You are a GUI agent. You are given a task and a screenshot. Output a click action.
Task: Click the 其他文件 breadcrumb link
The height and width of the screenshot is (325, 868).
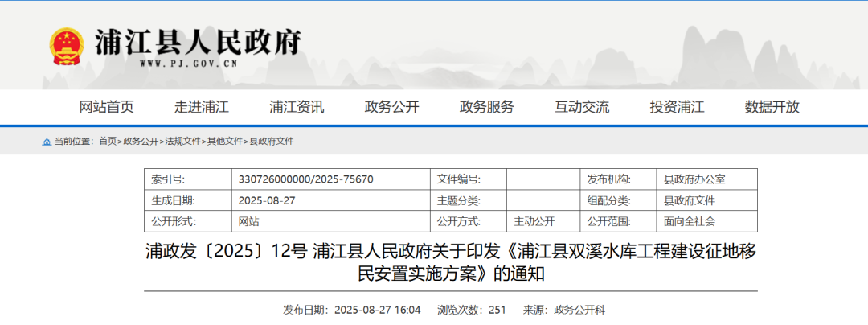(224, 142)
